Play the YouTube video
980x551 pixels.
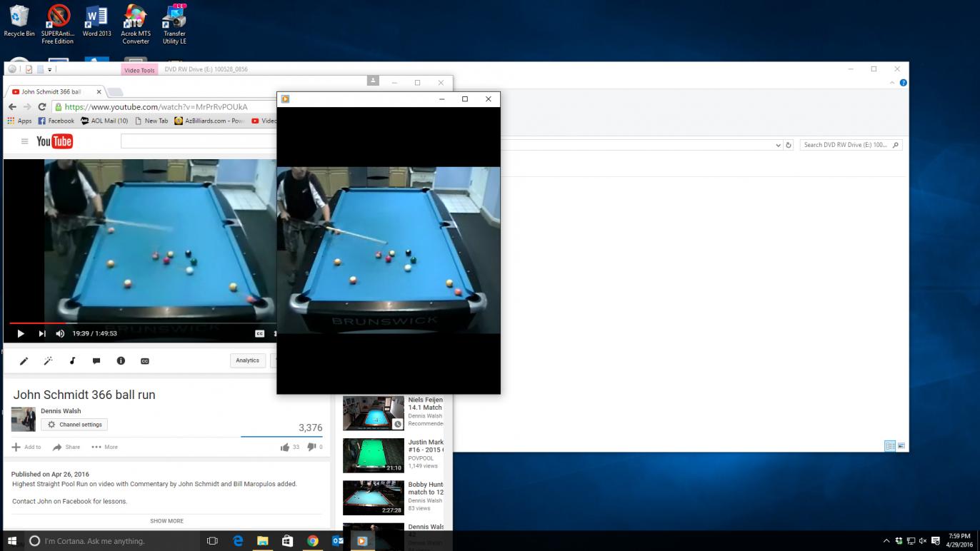[x=21, y=333]
